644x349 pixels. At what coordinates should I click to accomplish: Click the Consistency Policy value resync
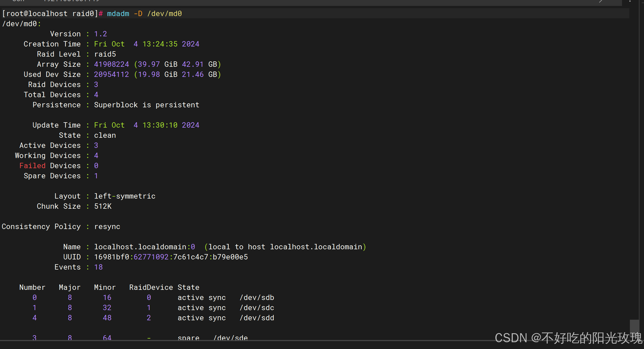coord(107,226)
